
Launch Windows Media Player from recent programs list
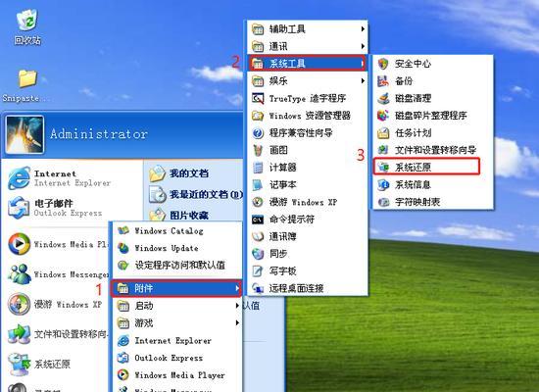click(x=57, y=244)
